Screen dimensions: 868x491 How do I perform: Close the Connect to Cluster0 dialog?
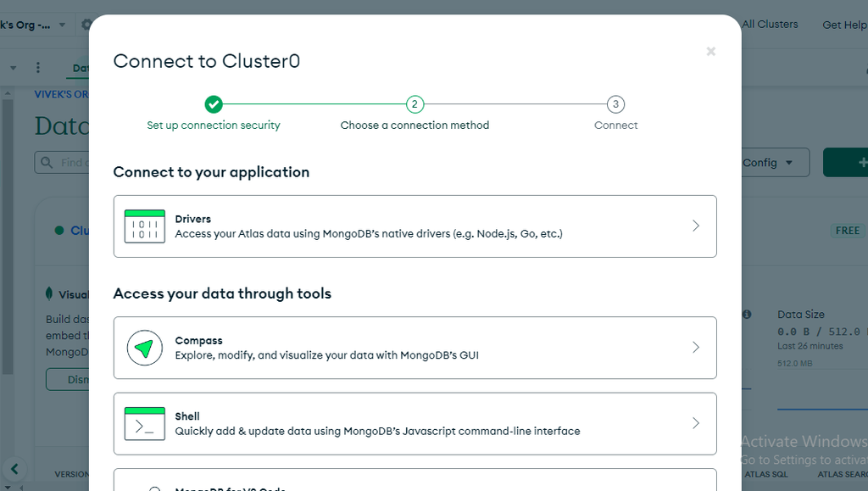tap(711, 52)
